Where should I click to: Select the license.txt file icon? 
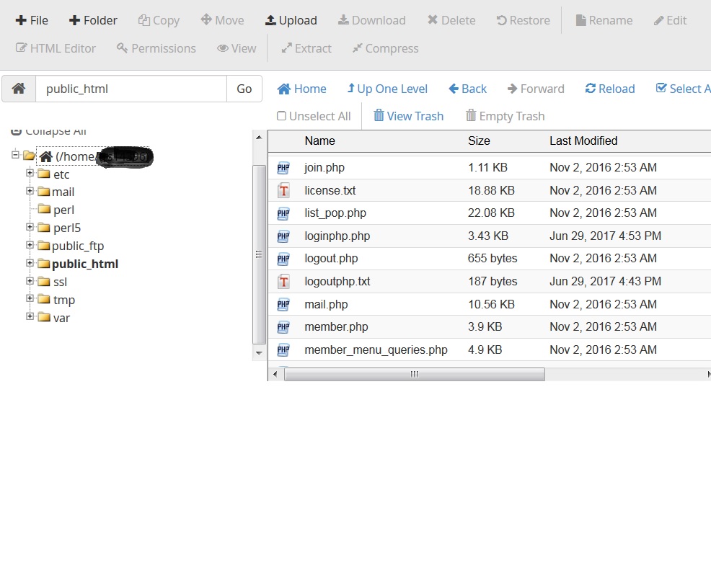[x=283, y=191]
